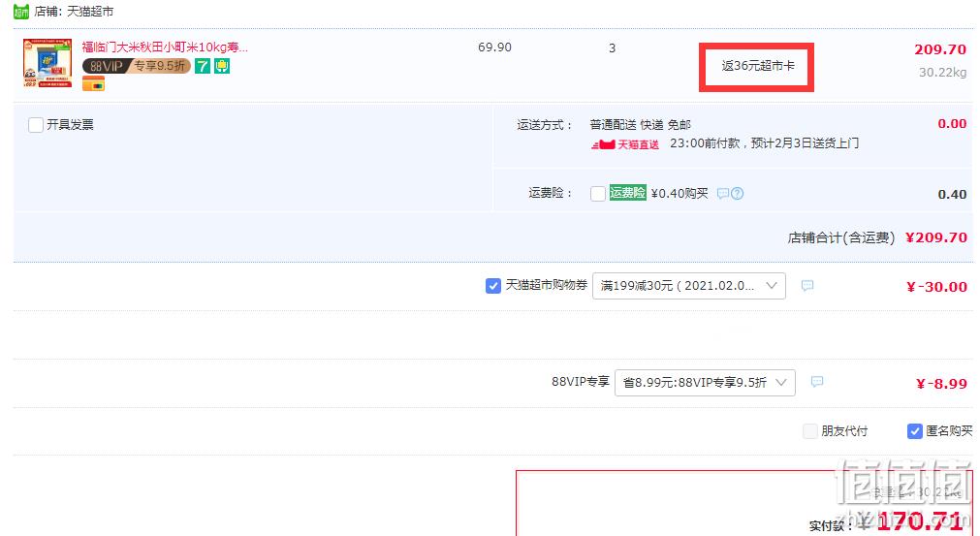This screenshot has height=536, width=980.
Task: Uncheck the 匿名购买 checkbox
Action: coord(914,431)
